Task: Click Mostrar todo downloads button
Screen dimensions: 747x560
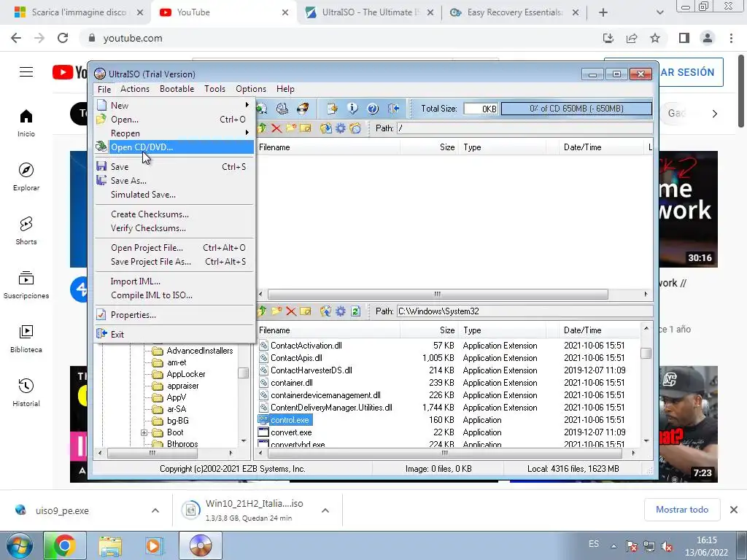Action: click(682, 510)
